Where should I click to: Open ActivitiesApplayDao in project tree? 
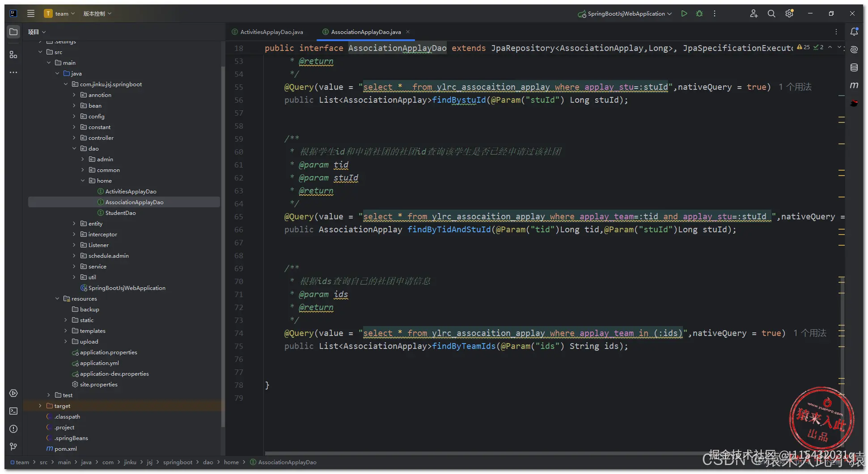pos(127,192)
